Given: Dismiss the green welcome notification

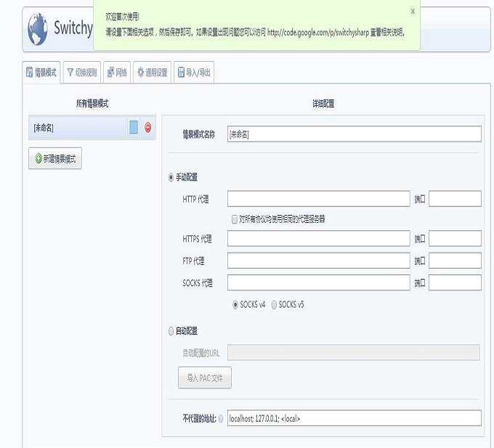Looking at the screenshot, I should [413, 12].
